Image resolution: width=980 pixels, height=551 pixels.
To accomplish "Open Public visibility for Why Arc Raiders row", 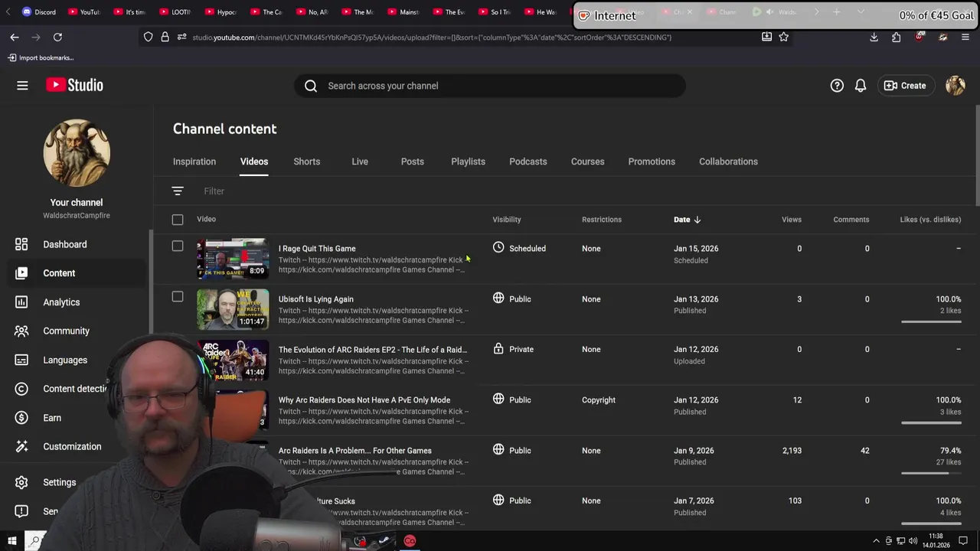I will coord(511,399).
